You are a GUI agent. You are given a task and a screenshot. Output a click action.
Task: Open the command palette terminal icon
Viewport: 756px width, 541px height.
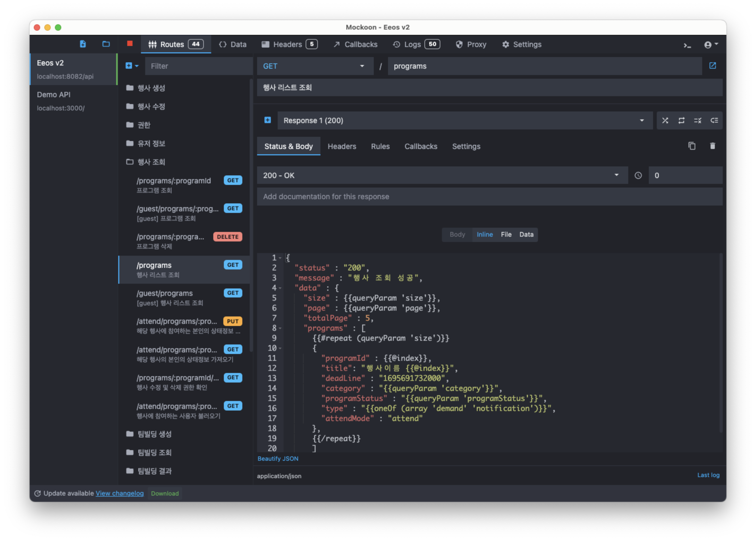click(687, 45)
